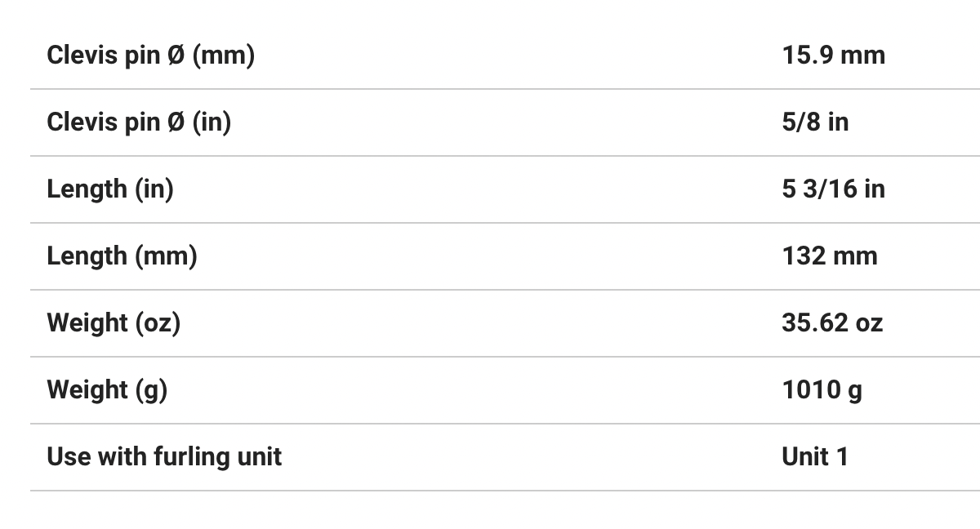Image resolution: width=980 pixels, height=529 pixels.
Task: Click the "Use with furling unit" label
Action: coord(164,457)
